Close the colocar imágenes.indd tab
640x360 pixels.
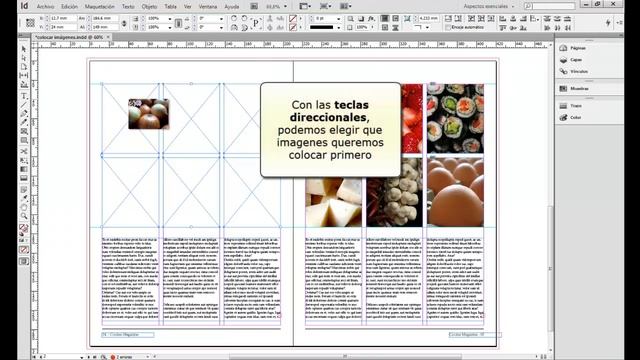click(x=108, y=37)
